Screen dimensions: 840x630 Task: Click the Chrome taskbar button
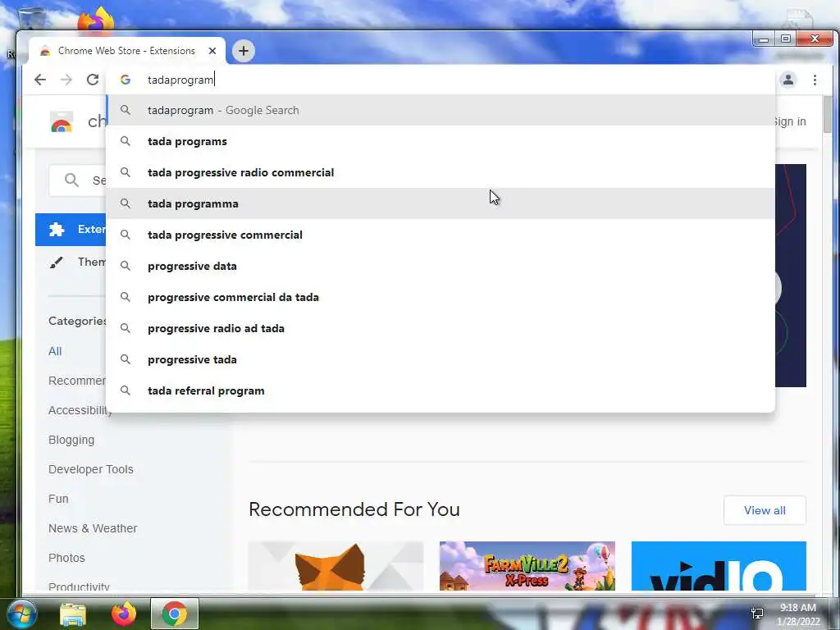[175, 614]
